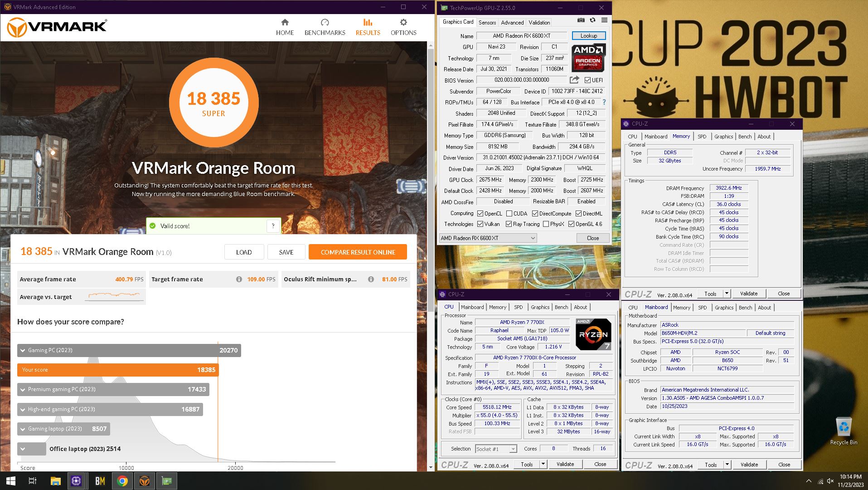Click COMPARE RESULT ONLINE button
This screenshot has height=490, width=868.
(x=358, y=252)
